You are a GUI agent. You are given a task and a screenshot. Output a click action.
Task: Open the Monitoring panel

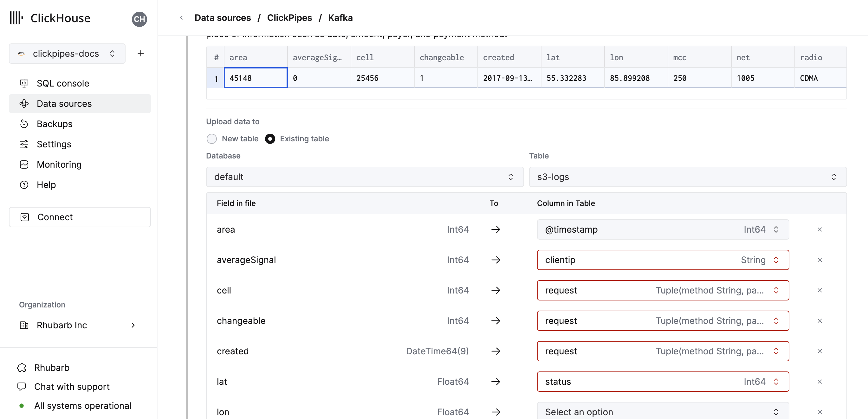[59, 164]
